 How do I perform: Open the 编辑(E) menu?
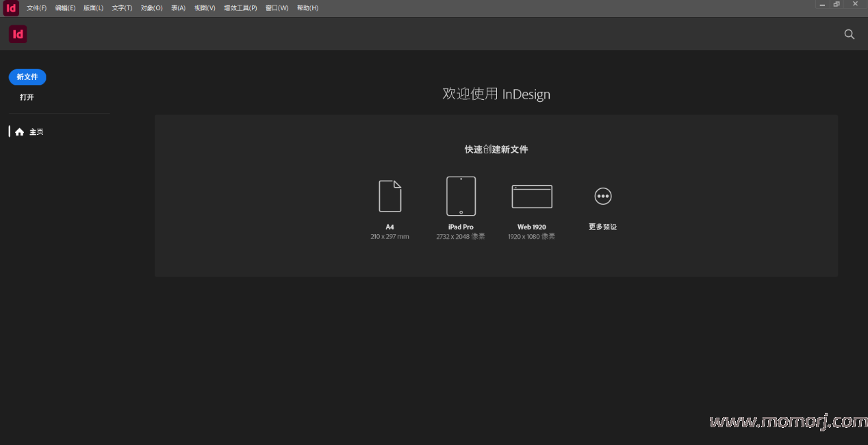coord(65,8)
